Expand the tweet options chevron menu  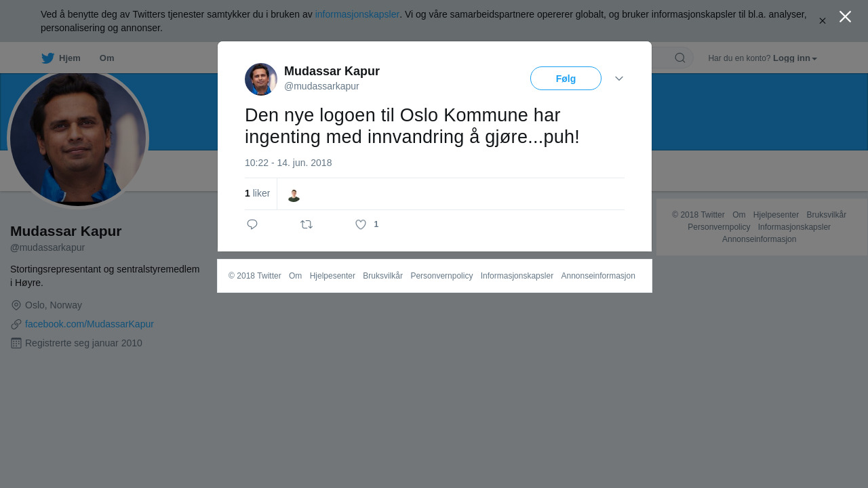[x=619, y=79]
